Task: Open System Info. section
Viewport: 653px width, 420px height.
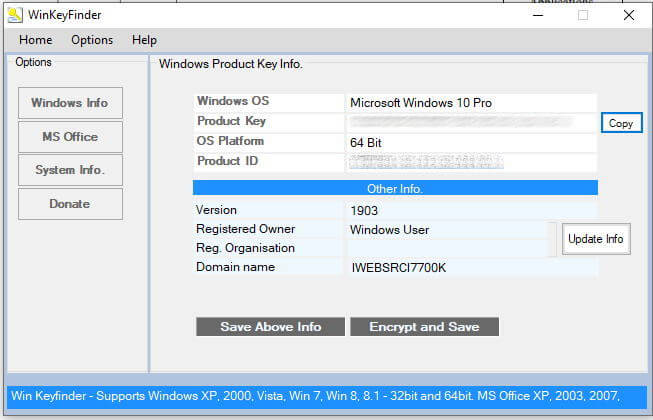Action: 70,170
